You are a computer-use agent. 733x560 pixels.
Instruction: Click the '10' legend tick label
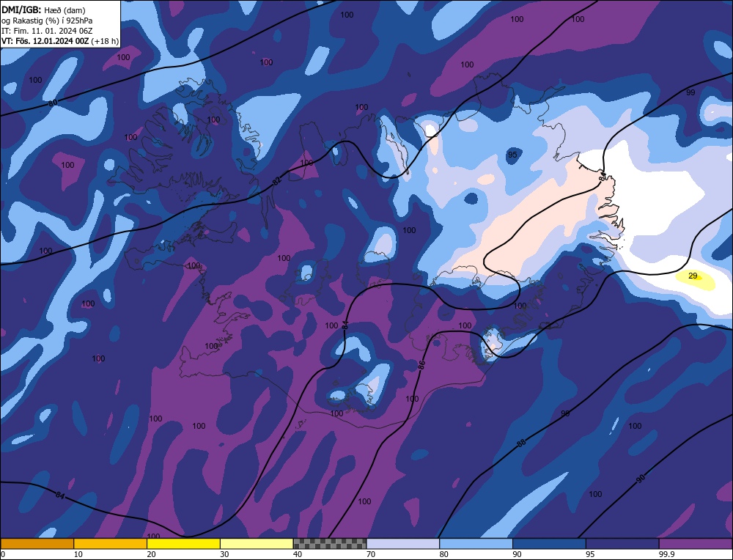point(78,554)
